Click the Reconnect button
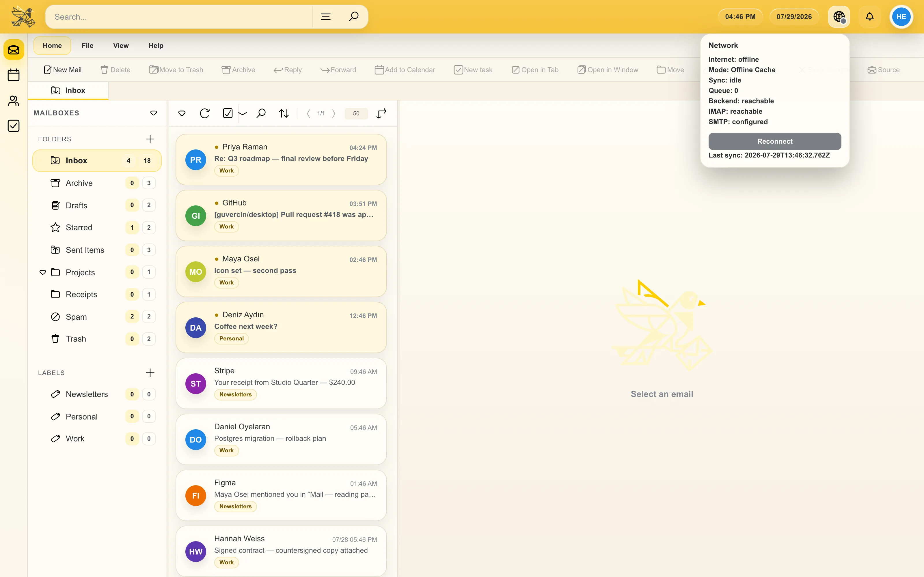924x577 pixels. click(775, 141)
